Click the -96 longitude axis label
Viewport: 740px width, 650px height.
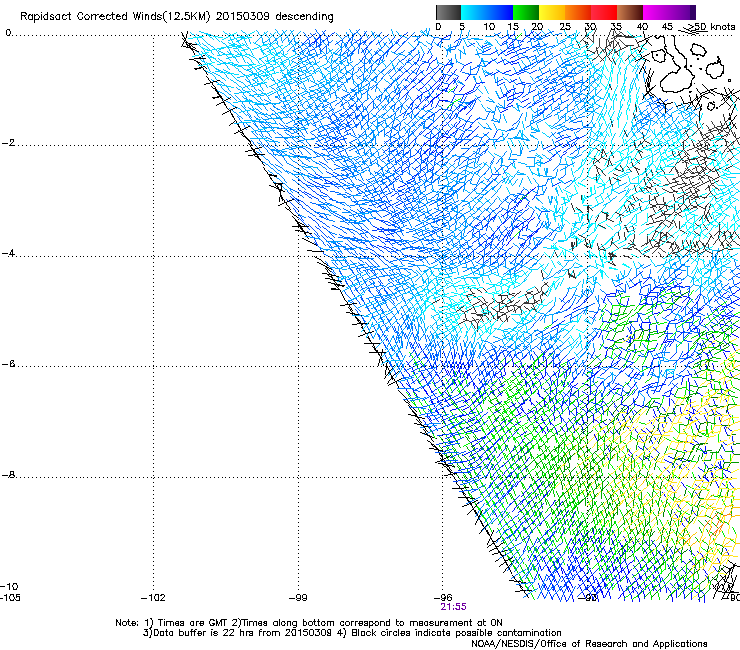click(x=443, y=598)
